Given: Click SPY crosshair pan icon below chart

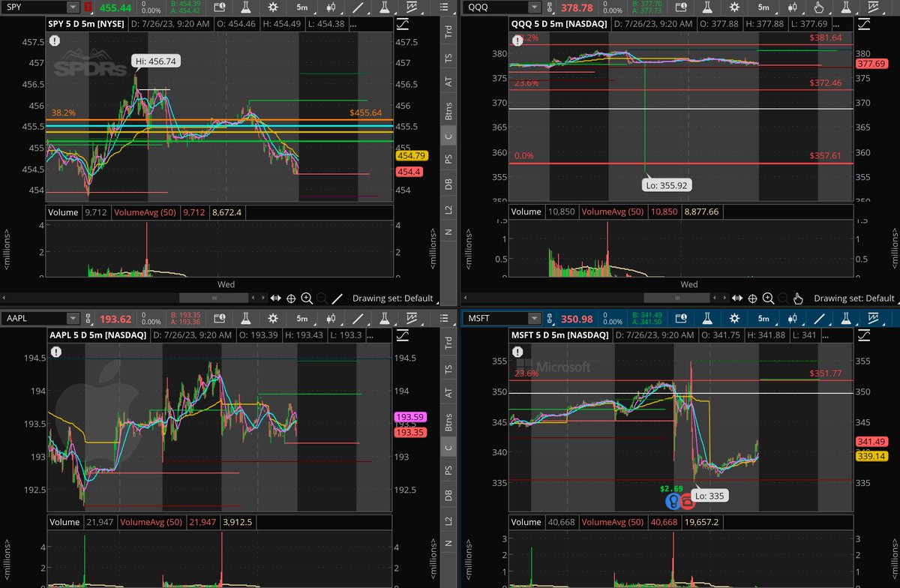Looking at the screenshot, I should point(291,298).
